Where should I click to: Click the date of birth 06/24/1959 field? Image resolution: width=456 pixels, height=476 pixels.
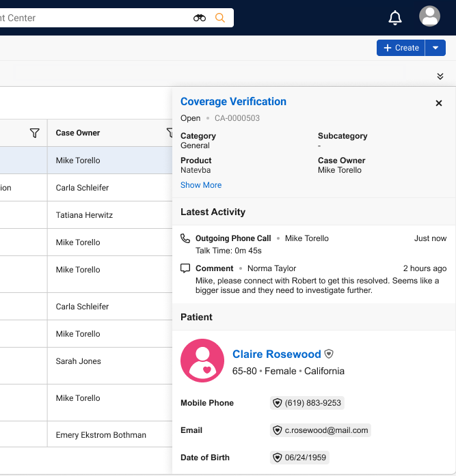click(299, 458)
